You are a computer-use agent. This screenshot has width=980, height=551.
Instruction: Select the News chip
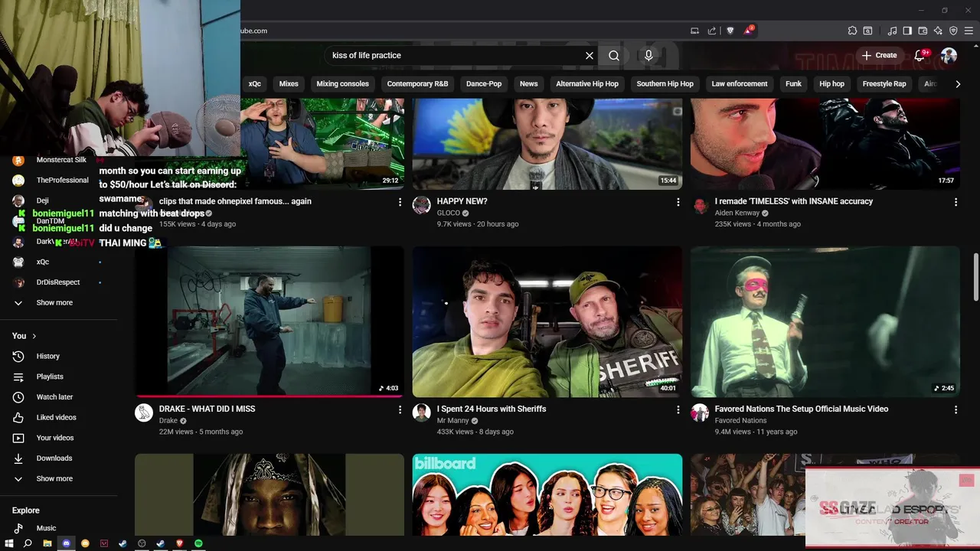click(x=529, y=84)
